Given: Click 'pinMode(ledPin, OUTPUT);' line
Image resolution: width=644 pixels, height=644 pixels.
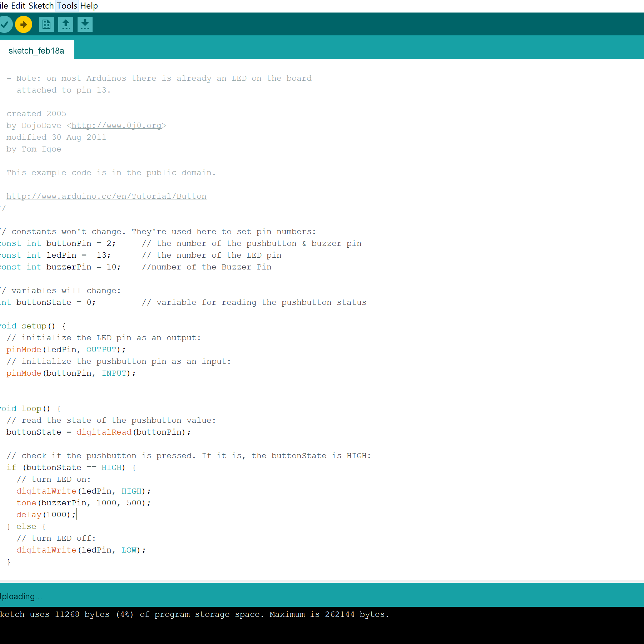Looking at the screenshot, I should point(66,350).
